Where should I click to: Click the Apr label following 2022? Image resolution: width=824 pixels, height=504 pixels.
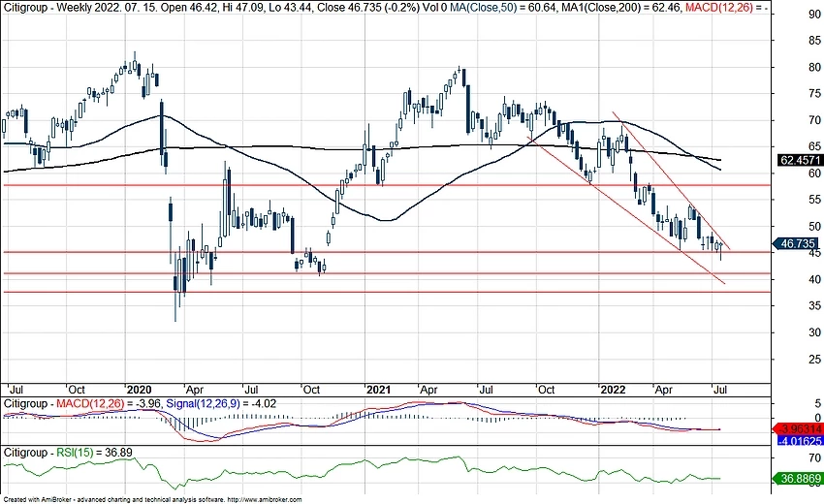pos(663,390)
